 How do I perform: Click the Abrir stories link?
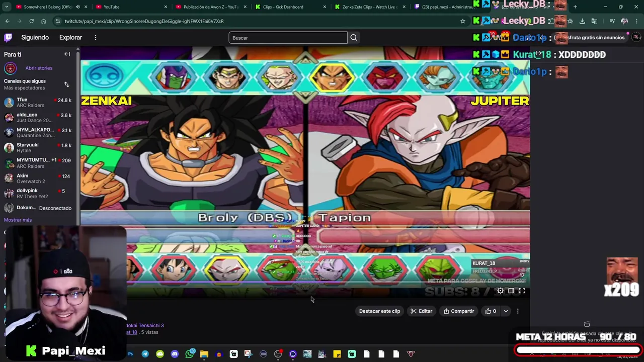(x=39, y=68)
